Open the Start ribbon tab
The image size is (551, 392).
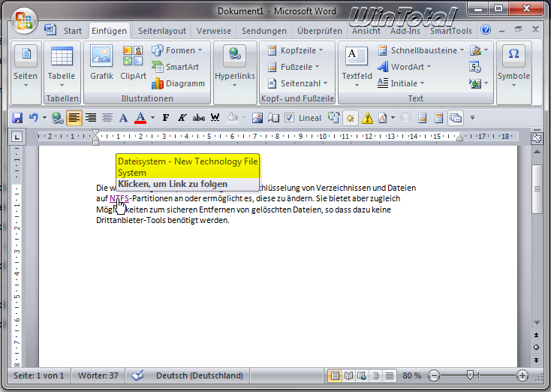pos(73,31)
